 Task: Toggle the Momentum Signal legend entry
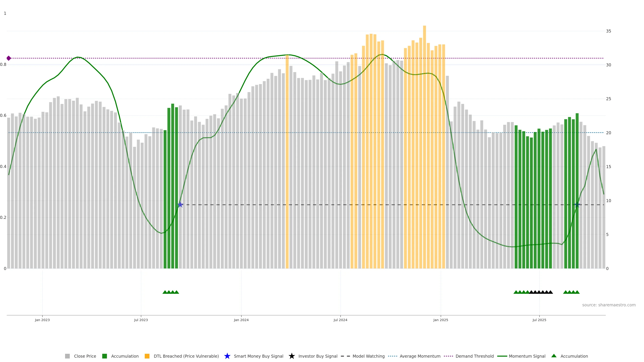527,356
